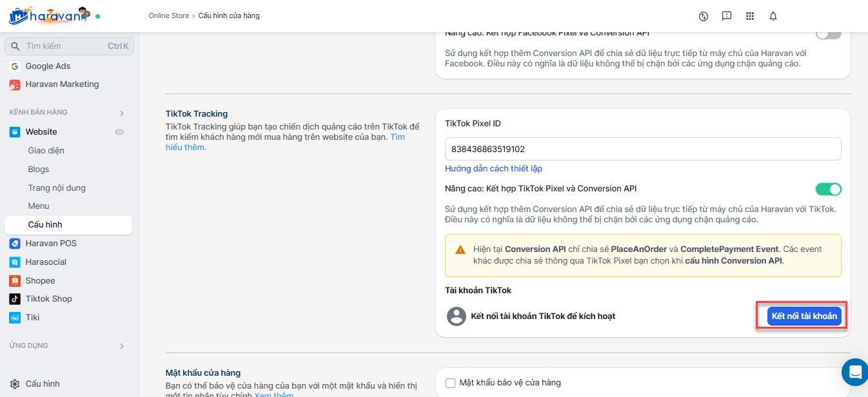The width and height of the screenshot is (868, 397).
Task: Open the notifications bell
Action: coord(773,16)
